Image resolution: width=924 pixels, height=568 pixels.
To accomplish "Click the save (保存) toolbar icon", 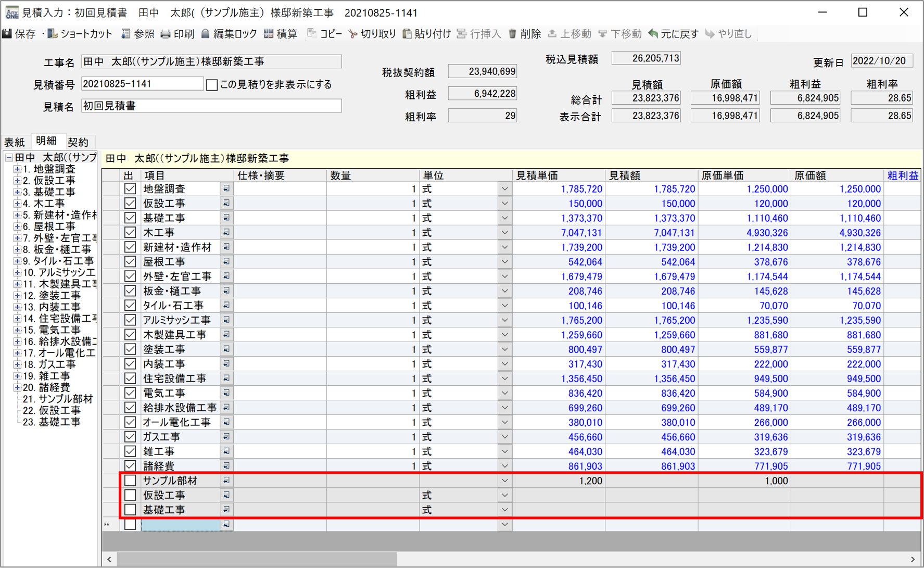I will click(x=8, y=34).
